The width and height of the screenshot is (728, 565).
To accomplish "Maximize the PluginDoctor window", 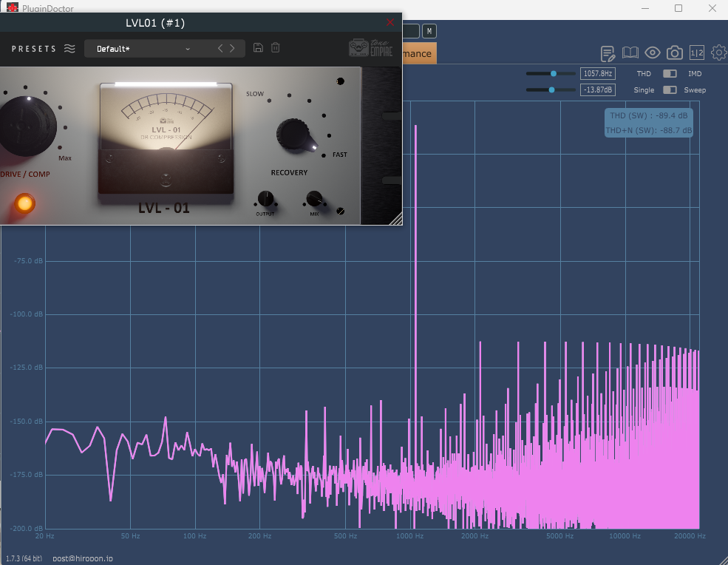I will point(678,8).
